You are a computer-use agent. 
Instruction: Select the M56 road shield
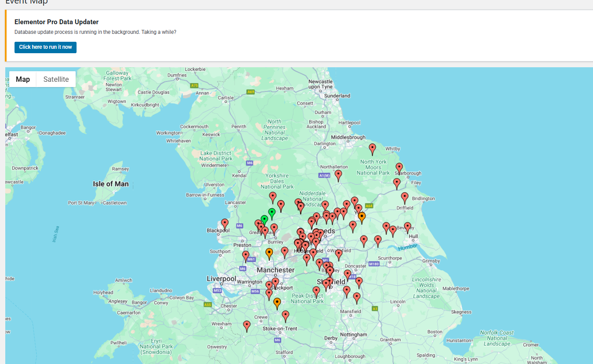pyautogui.click(x=255, y=291)
